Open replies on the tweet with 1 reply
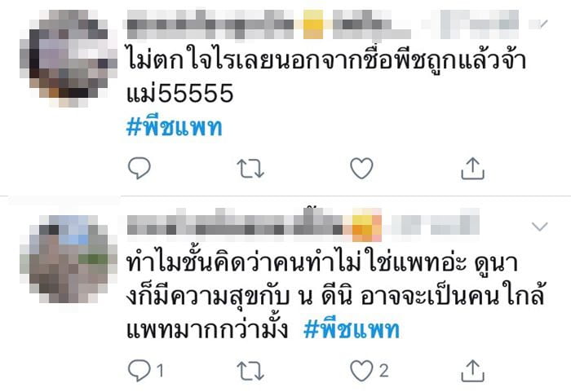The width and height of the screenshot is (571, 392). pos(139,370)
